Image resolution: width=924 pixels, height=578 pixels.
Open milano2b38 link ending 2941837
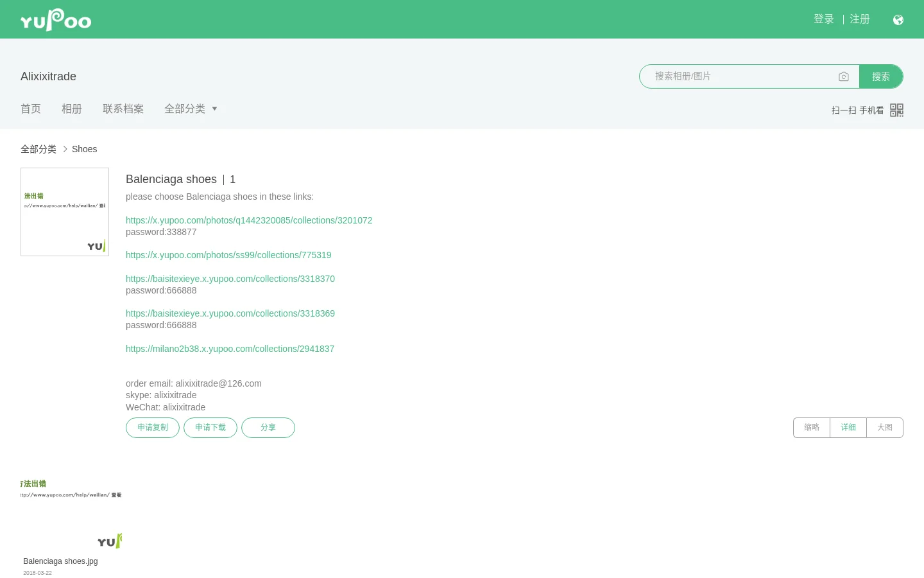tap(230, 349)
